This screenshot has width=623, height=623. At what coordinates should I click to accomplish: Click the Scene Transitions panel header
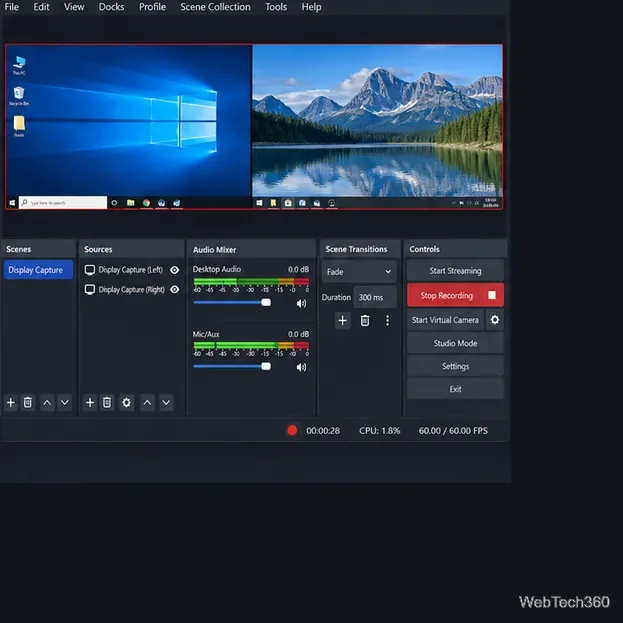pyautogui.click(x=360, y=249)
